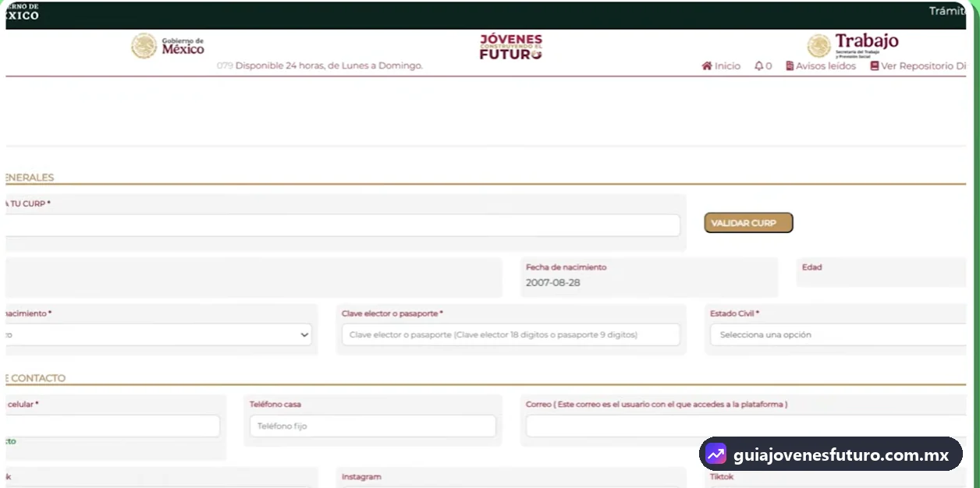Click the 'Disponible 24 horas, de Lunes a Domingo' text
Viewport: 980px width, 488px height.
point(329,66)
